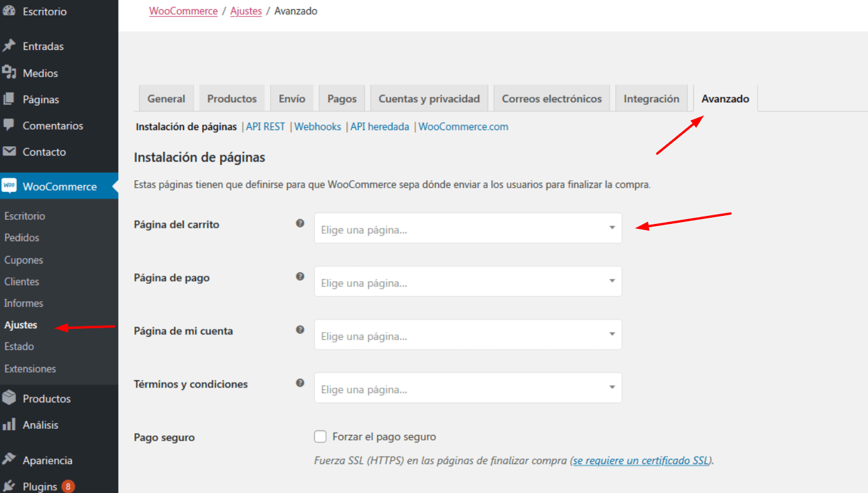Select the Avanzado tab
Viewport: 868px width, 493px height.
point(726,99)
